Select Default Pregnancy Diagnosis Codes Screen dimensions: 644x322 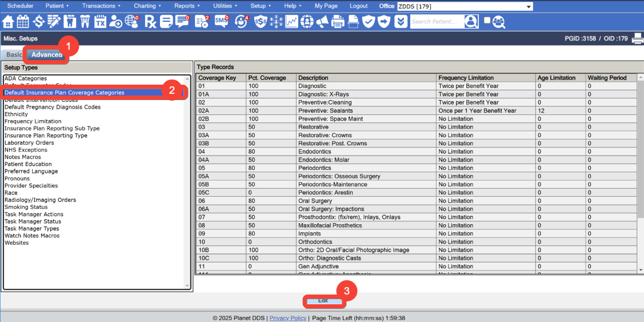click(53, 107)
